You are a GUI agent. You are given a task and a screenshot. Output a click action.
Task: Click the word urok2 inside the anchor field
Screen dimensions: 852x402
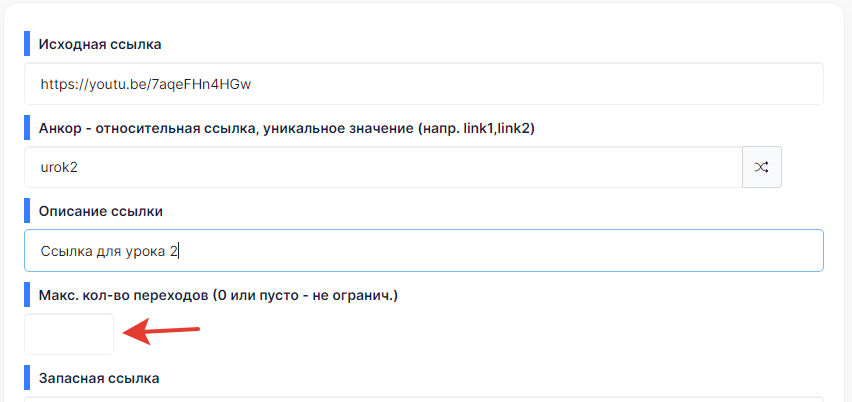pos(59,167)
